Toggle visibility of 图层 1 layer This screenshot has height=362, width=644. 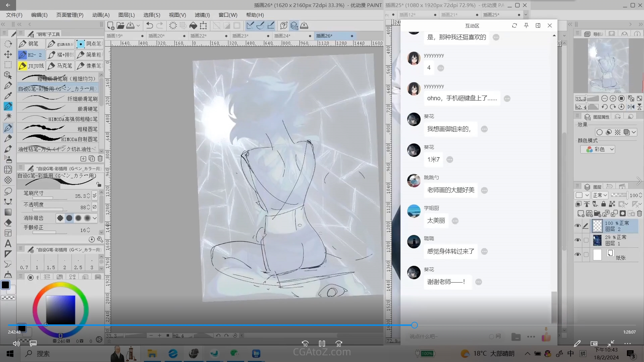578,240
